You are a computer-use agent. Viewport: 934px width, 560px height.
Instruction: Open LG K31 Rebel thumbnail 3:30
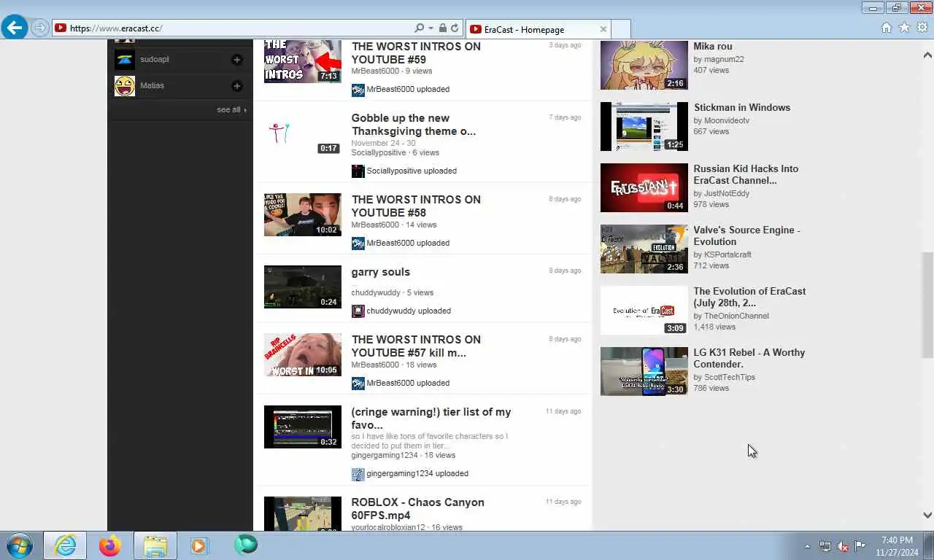(x=644, y=371)
